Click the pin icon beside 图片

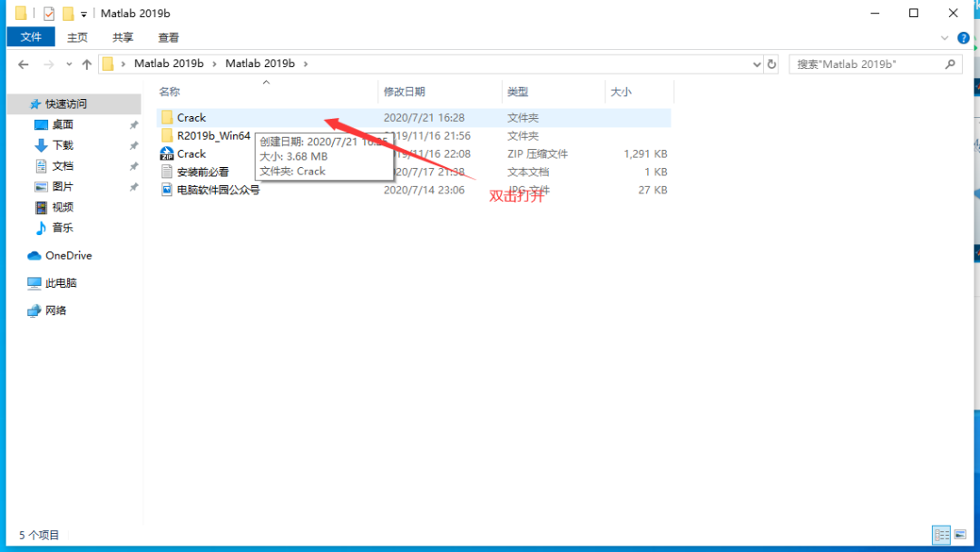(x=133, y=187)
